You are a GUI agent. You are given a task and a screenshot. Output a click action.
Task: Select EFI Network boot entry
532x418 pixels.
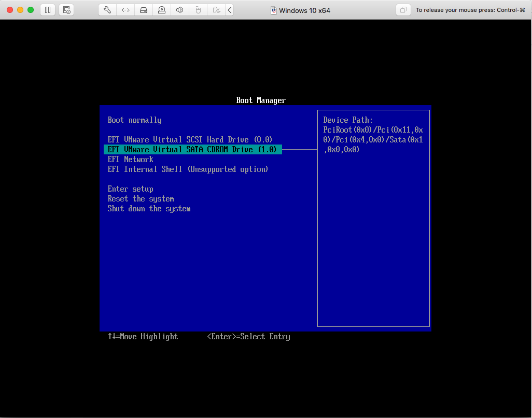tap(130, 160)
